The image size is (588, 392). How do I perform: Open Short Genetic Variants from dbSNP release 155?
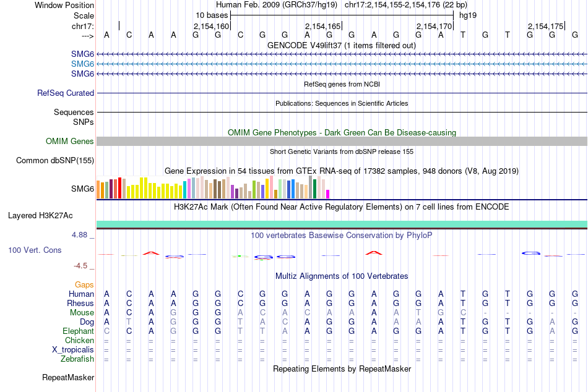pyautogui.click(x=342, y=151)
